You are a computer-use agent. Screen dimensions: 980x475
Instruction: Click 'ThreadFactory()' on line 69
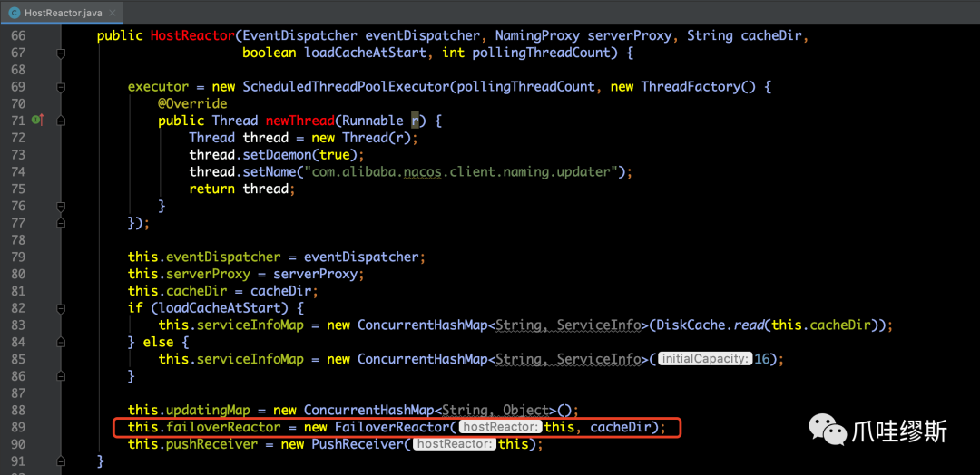tap(699, 87)
